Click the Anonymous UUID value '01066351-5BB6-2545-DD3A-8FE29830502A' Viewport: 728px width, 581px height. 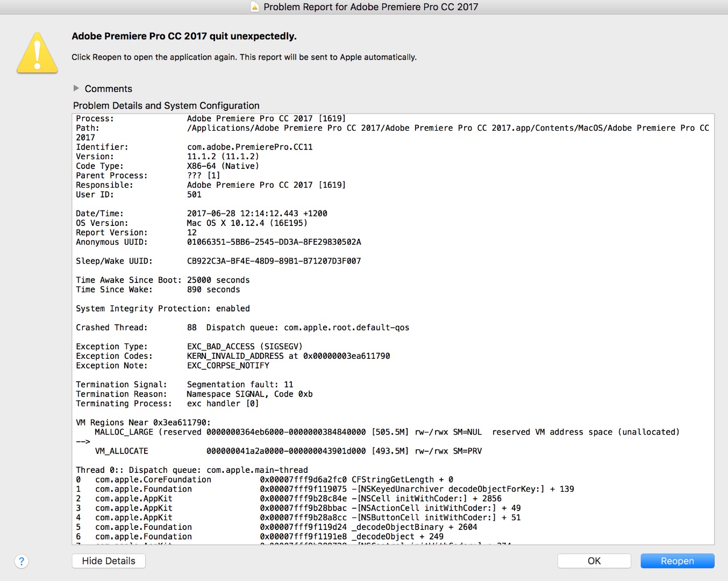pyautogui.click(x=274, y=242)
